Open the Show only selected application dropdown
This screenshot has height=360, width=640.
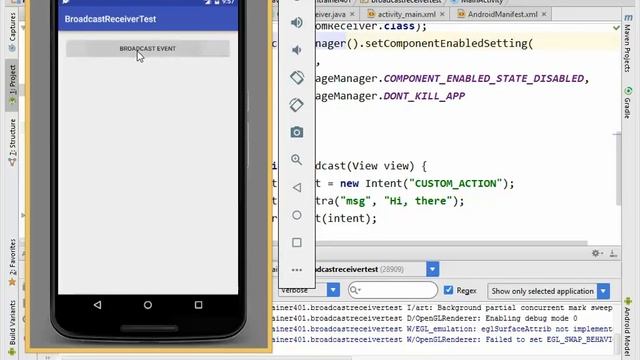click(603, 291)
